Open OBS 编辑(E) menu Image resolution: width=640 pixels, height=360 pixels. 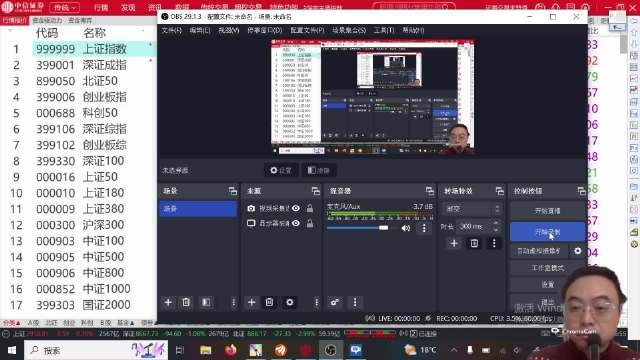pos(200,30)
